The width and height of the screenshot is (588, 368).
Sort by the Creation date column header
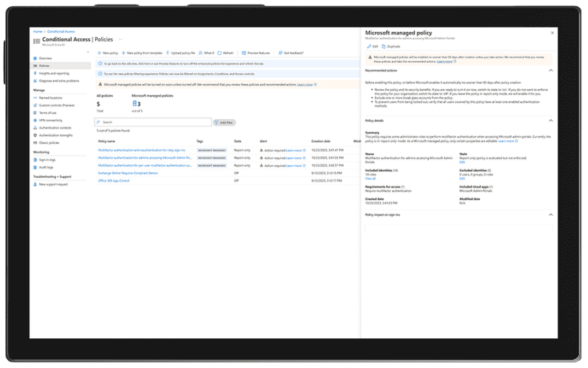321,141
